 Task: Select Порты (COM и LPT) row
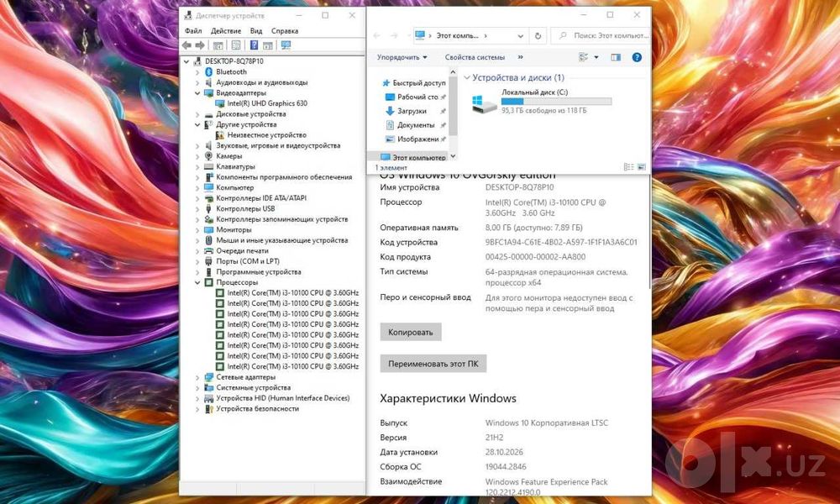tap(248, 261)
